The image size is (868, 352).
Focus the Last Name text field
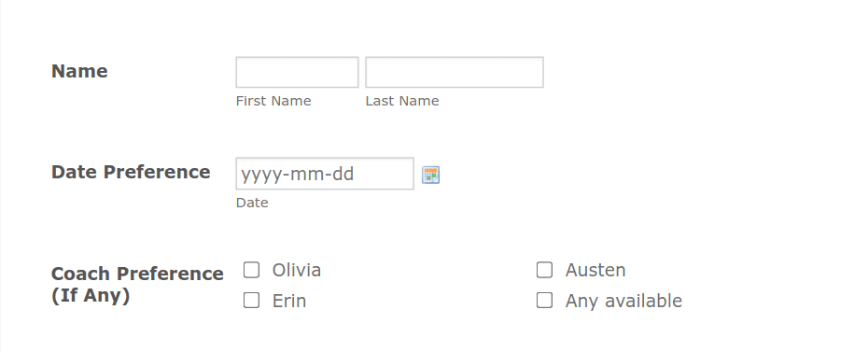455,72
